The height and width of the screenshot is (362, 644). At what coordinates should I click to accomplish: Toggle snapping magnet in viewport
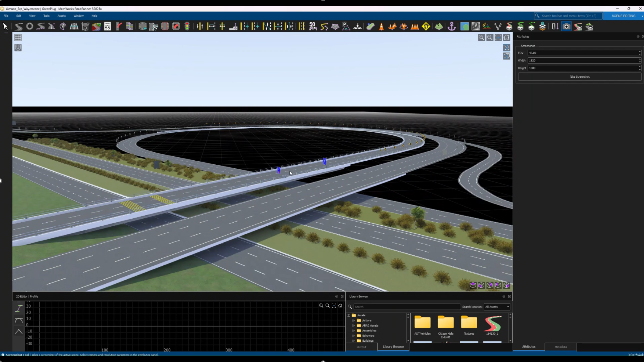(x=18, y=47)
